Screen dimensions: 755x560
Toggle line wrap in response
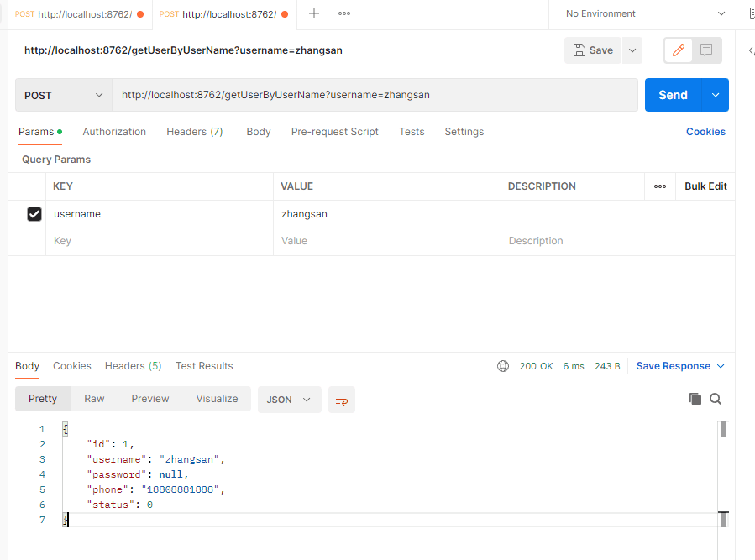(x=341, y=400)
